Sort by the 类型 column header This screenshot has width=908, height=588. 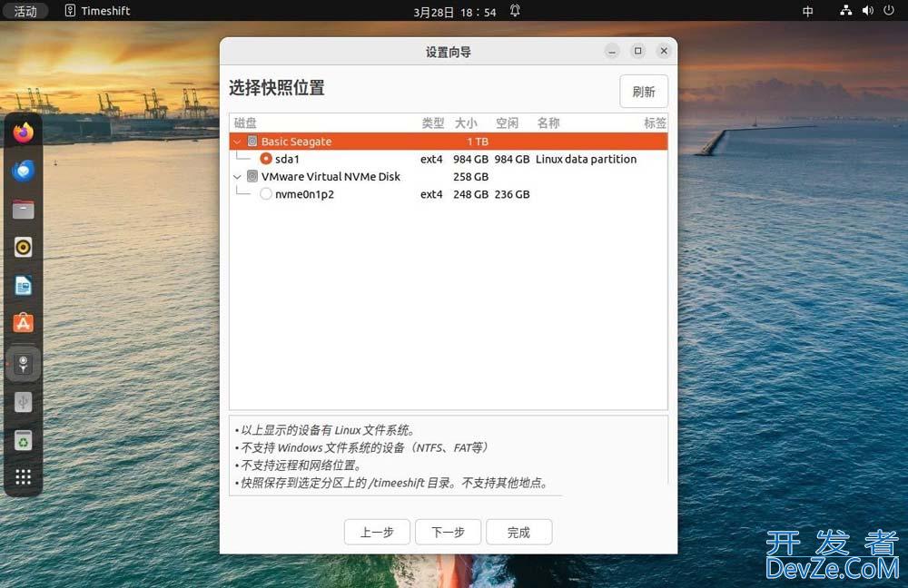coord(432,122)
